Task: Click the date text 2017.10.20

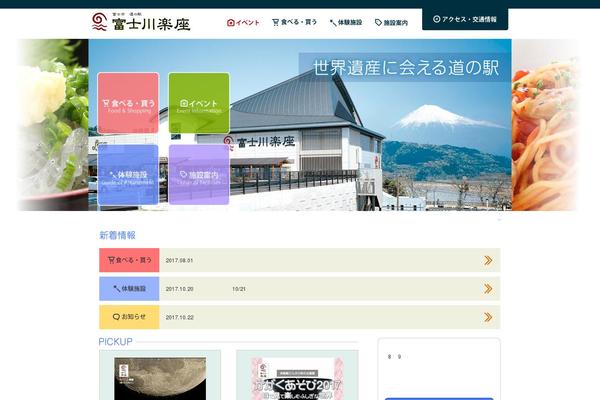Action: click(x=179, y=289)
